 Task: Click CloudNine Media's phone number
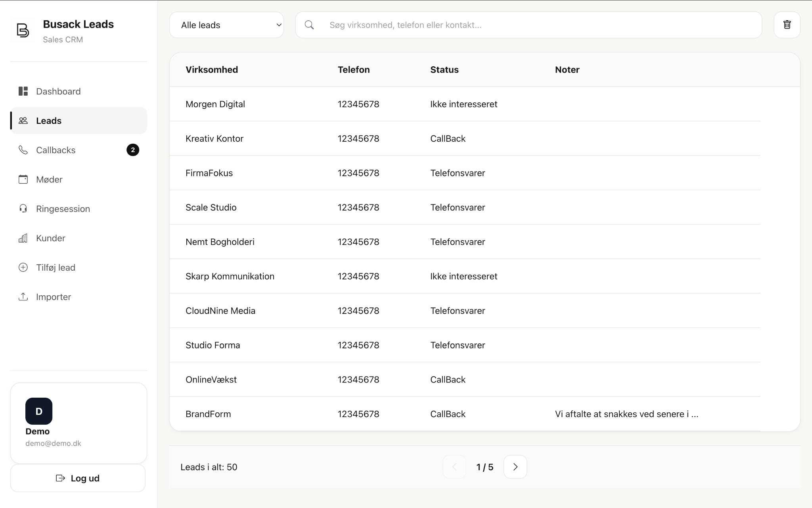358,311
